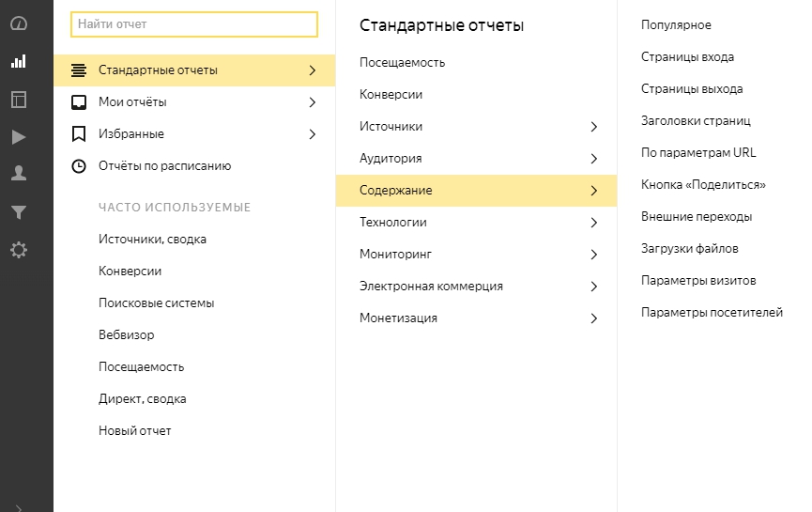This screenshot has height=512, width=812.
Task: Expand the Электронная коммерция chevron
Action: [593, 287]
